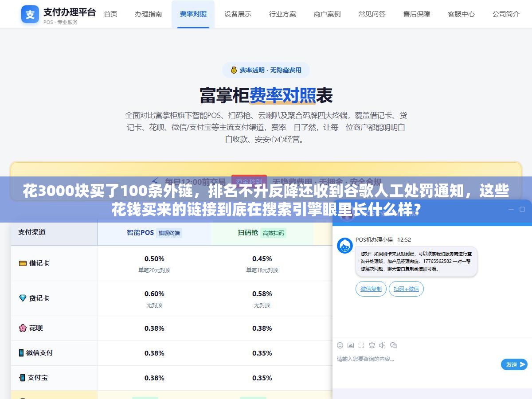Image resolution: width=532 pixels, height=399 pixels.
Task: Click the 0.60% 贷记卡 rate
Action: (154, 293)
